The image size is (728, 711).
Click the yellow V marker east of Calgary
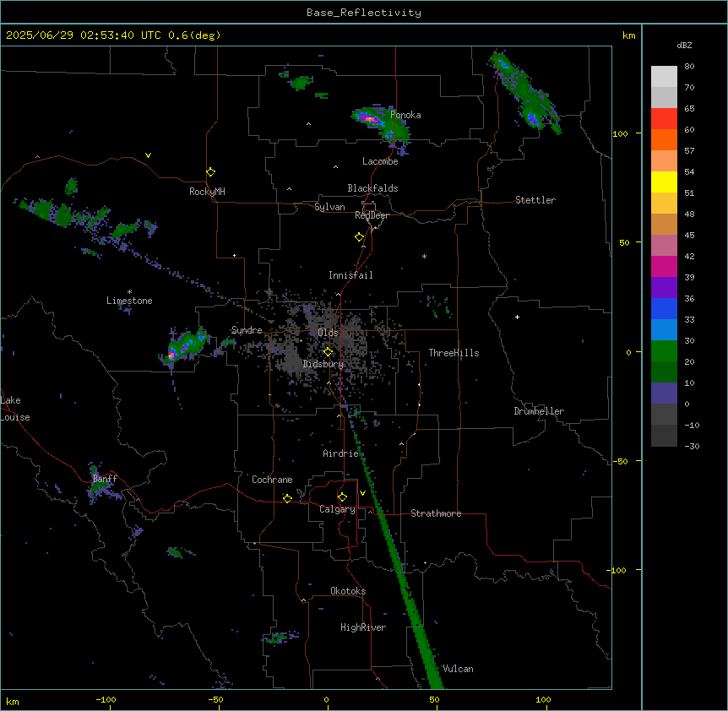click(362, 493)
